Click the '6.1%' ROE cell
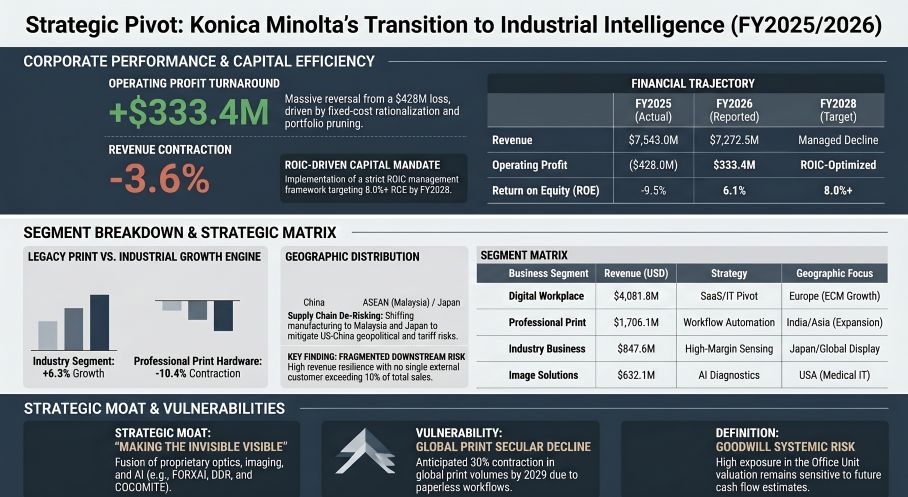This screenshot has height=497, width=908. click(734, 191)
